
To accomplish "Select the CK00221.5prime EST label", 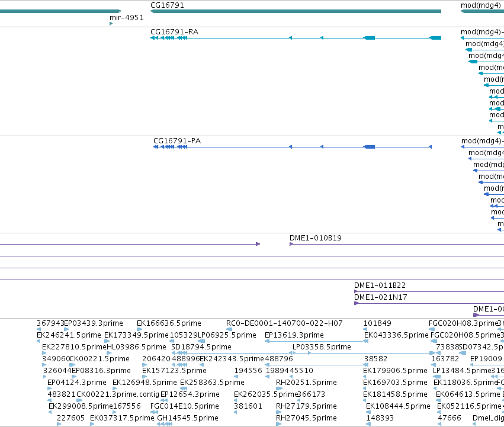I will coord(99,359).
